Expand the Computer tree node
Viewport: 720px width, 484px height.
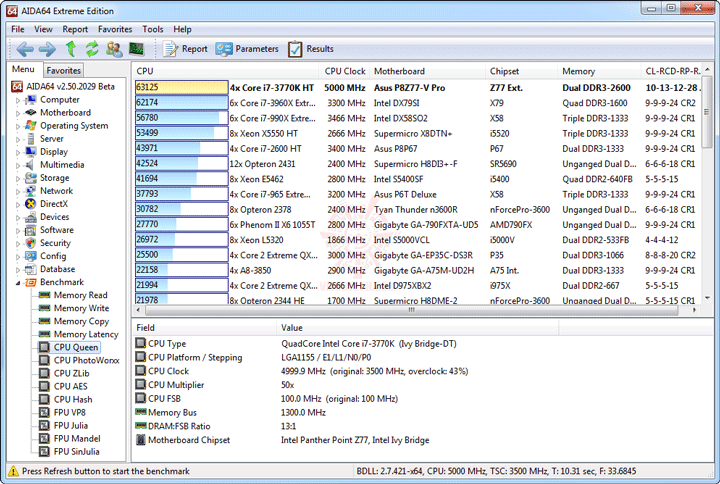18,100
